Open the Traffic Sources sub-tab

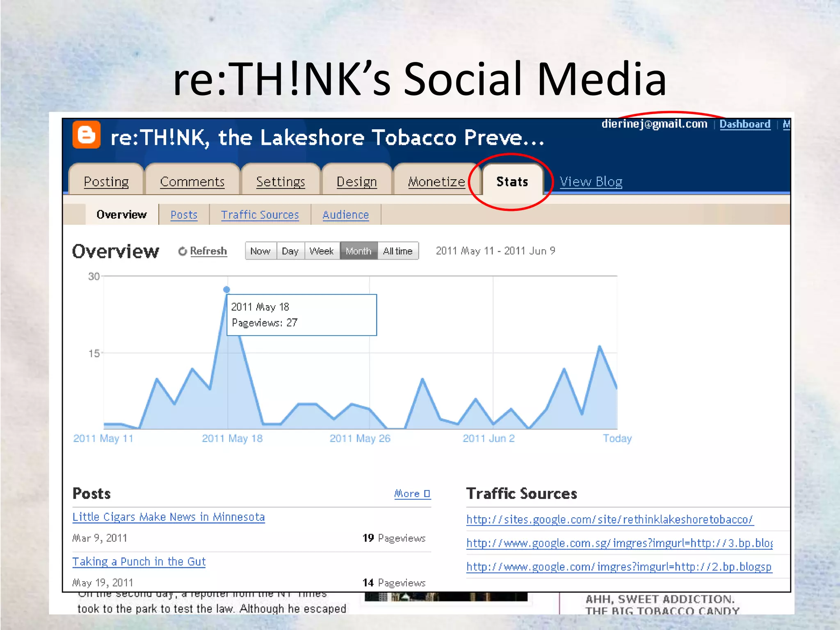point(260,215)
